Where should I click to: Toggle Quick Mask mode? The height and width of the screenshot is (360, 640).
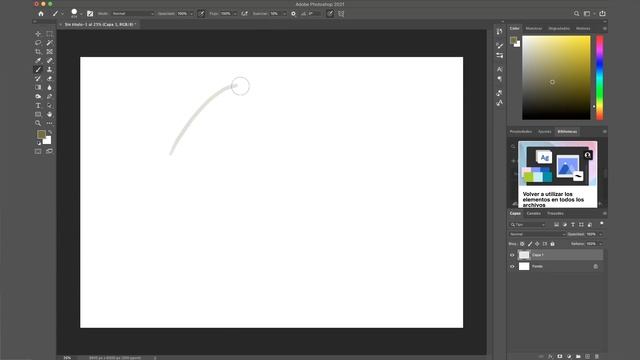[38, 151]
